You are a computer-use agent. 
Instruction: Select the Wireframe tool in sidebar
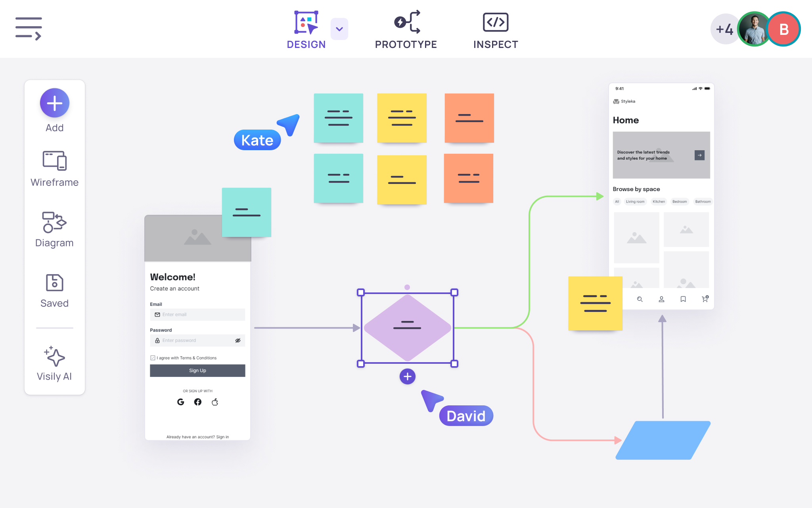[x=54, y=168]
